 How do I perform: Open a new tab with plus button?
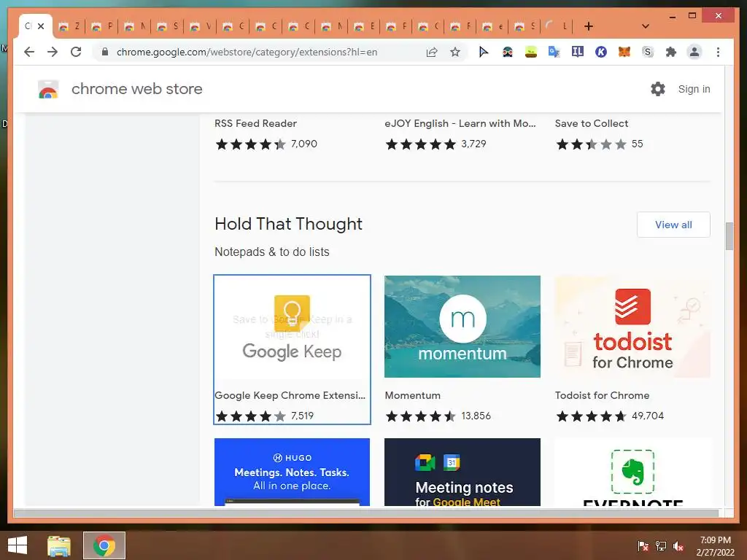(589, 26)
